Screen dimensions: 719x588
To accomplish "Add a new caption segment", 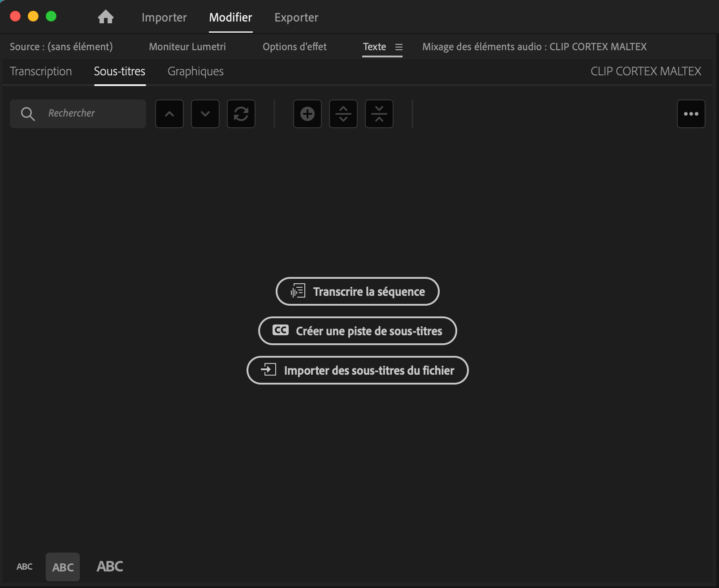I will tap(308, 114).
